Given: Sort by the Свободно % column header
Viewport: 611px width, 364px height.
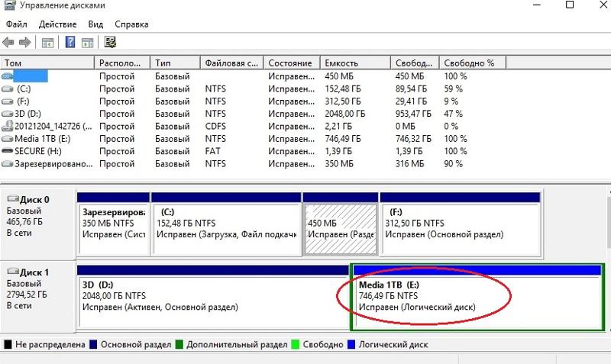Looking at the screenshot, I should tap(473, 63).
